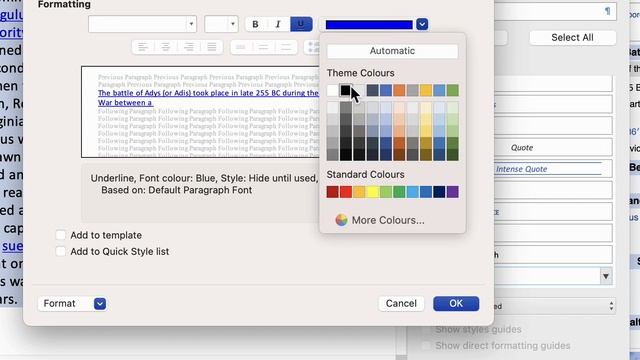This screenshot has height=360, width=640.
Task: Select blue standard colour
Action: coord(426,192)
